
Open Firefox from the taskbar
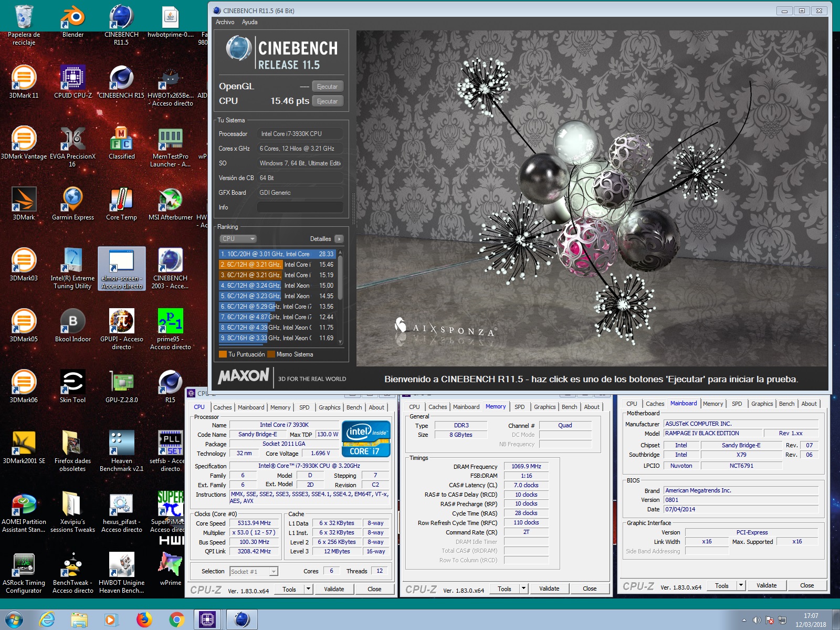click(144, 619)
